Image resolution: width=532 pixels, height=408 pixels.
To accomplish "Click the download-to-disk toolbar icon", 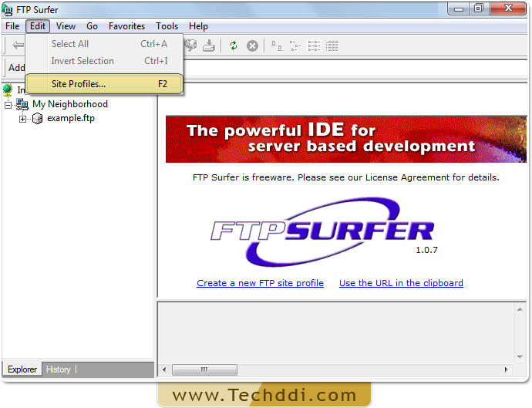I will [x=209, y=46].
